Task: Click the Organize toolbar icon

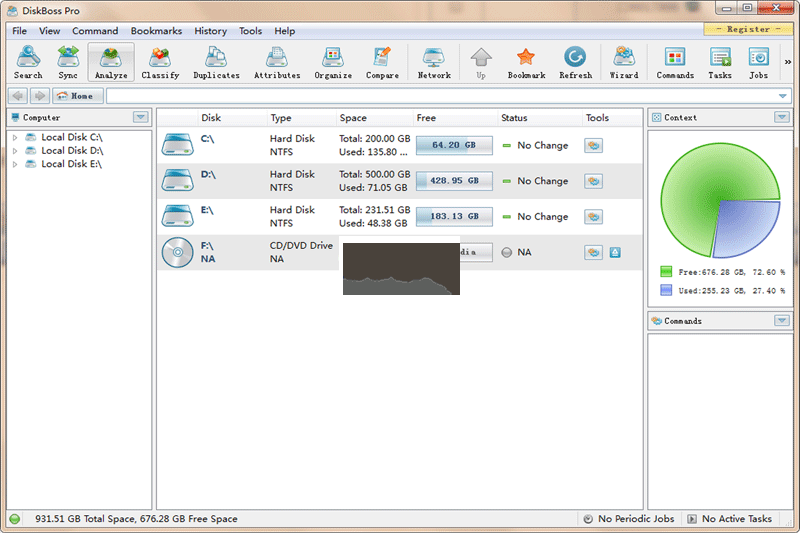Action: (x=333, y=62)
